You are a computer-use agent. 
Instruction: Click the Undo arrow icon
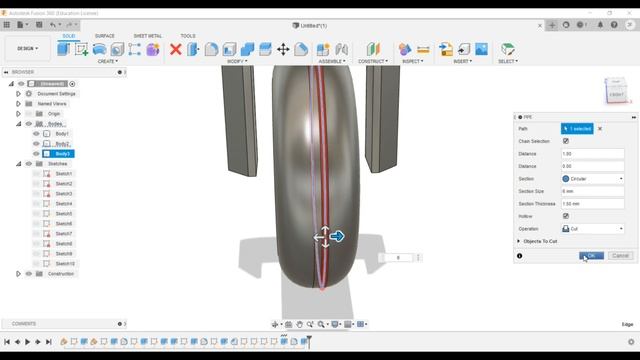[53, 25]
